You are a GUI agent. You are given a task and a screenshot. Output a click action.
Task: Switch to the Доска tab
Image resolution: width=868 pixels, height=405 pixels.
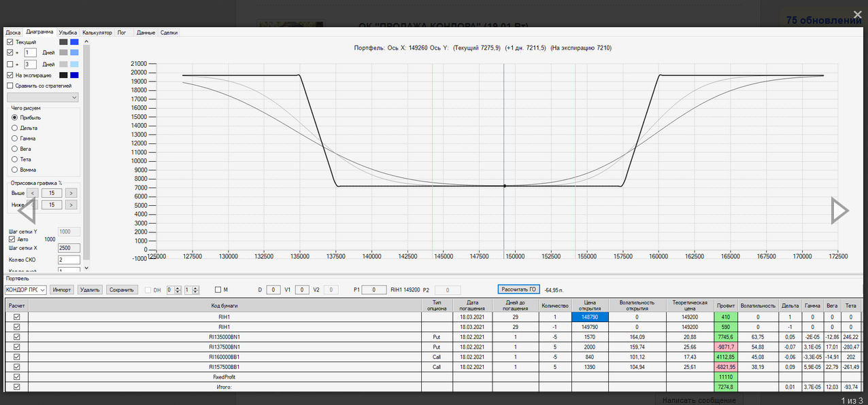13,32
